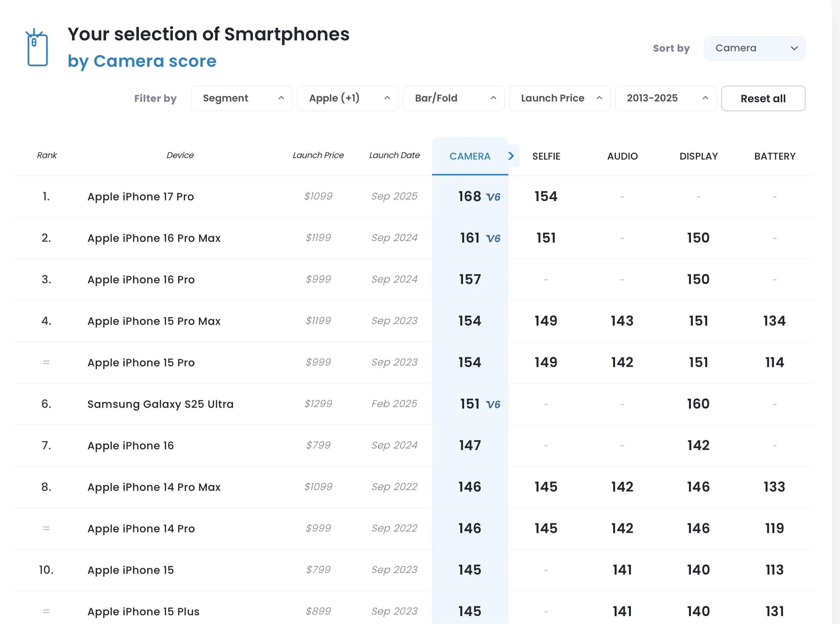Image resolution: width=840 pixels, height=624 pixels.
Task: Click the V6 badge on Galaxy S25 Ultra
Action: coord(493,404)
